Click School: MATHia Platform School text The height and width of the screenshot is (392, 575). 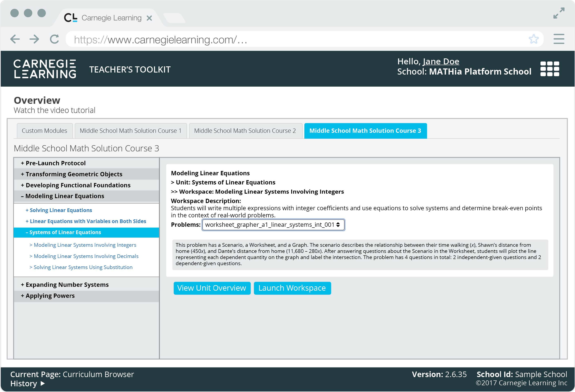pos(464,71)
